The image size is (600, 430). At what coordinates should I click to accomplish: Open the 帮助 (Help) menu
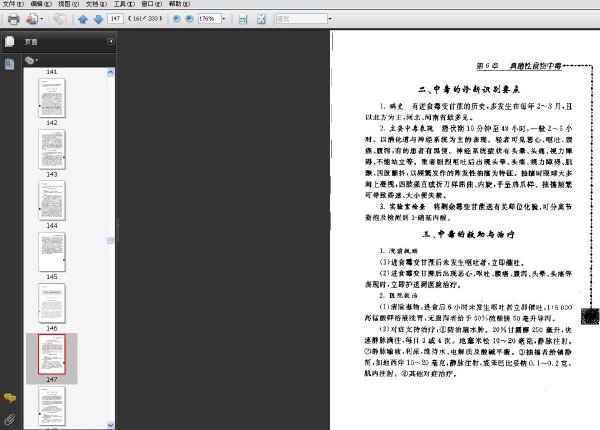click(x=179, y=4)
